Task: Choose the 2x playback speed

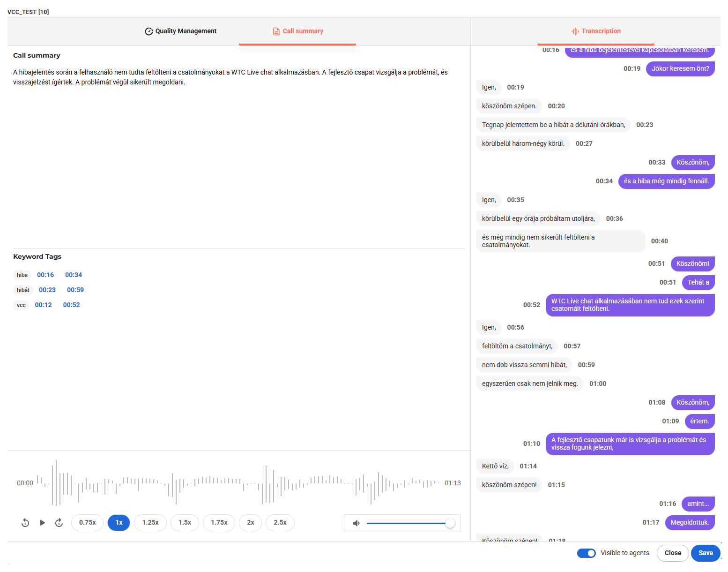Action: (251, 523)
